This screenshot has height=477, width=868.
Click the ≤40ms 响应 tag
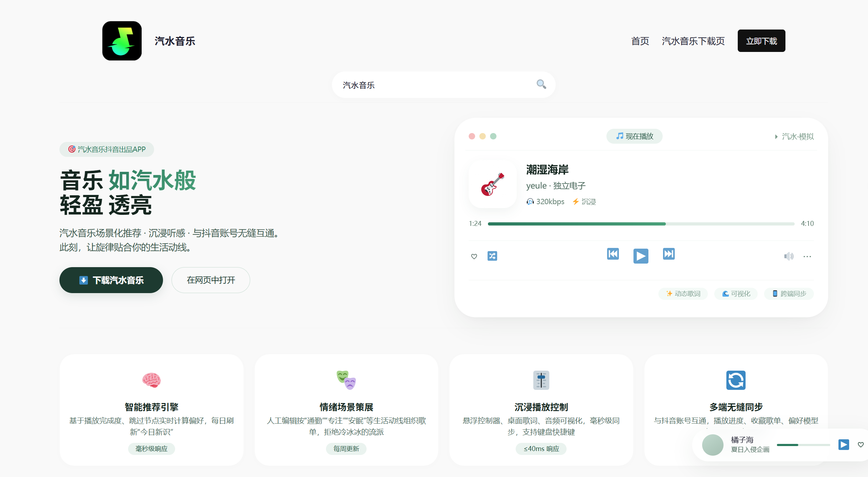[541, 449]
